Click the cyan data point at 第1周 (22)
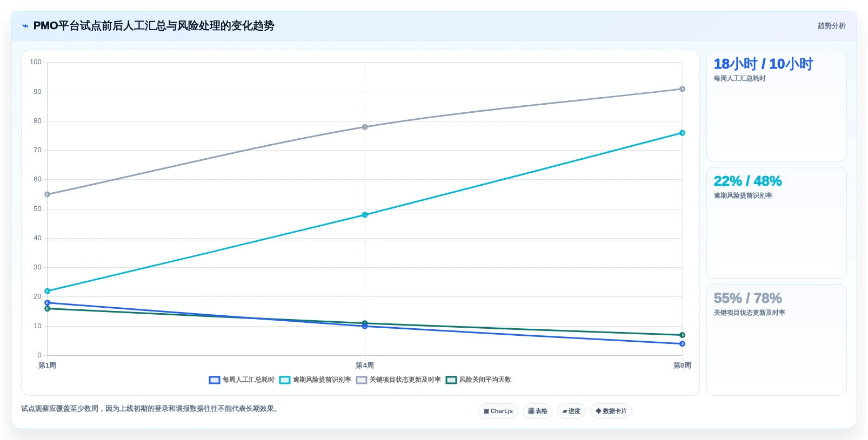The image size is (868, 440). [x=48, y=291]
